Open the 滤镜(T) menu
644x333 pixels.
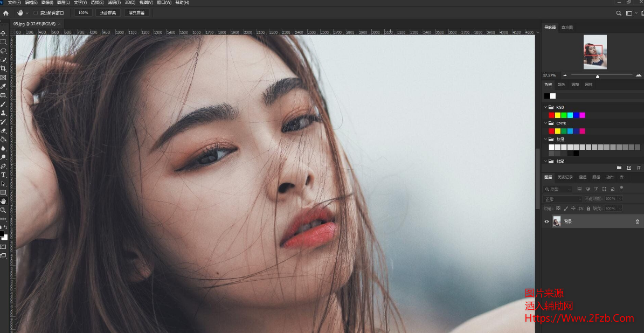(x=113, y=3)
